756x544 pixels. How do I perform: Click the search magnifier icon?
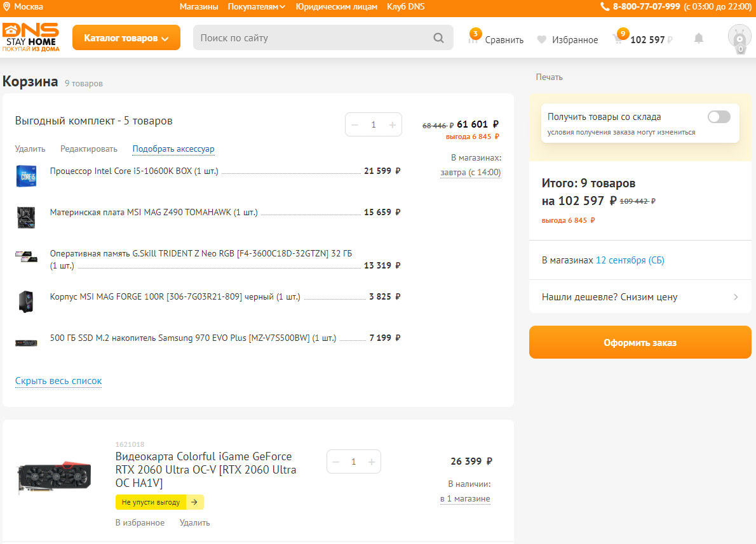438,37
